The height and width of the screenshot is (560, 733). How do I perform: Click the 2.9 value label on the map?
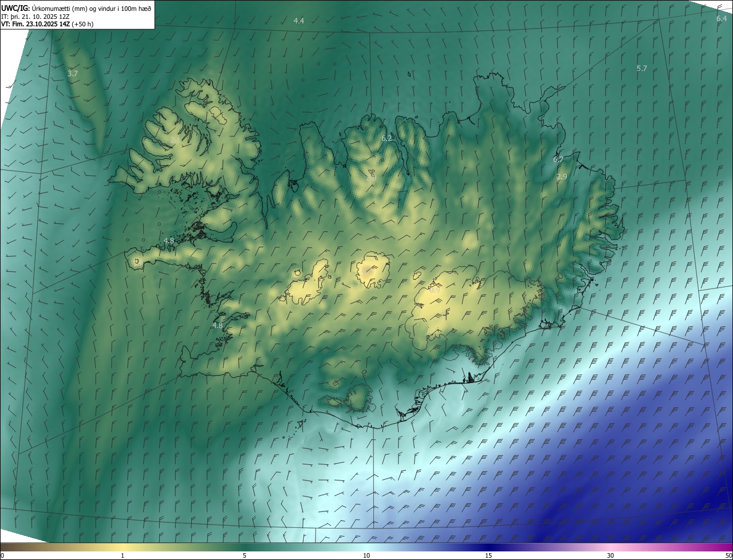coord(562,178)
